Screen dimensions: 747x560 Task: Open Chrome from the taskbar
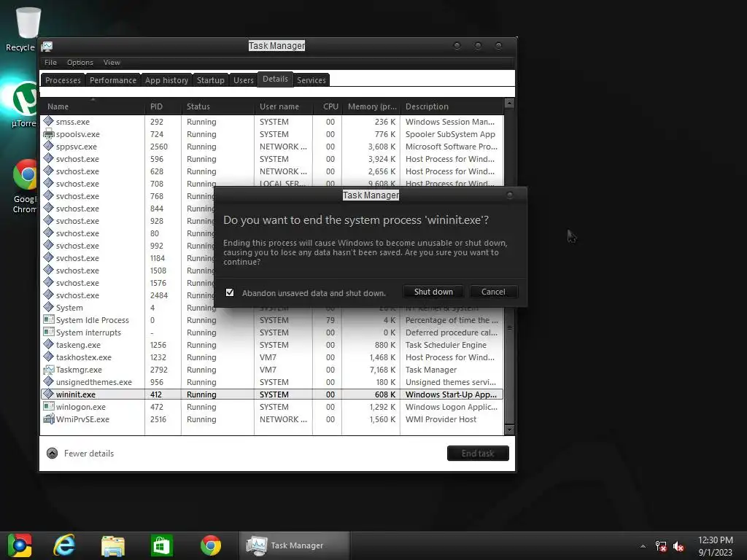click(211, 545)
